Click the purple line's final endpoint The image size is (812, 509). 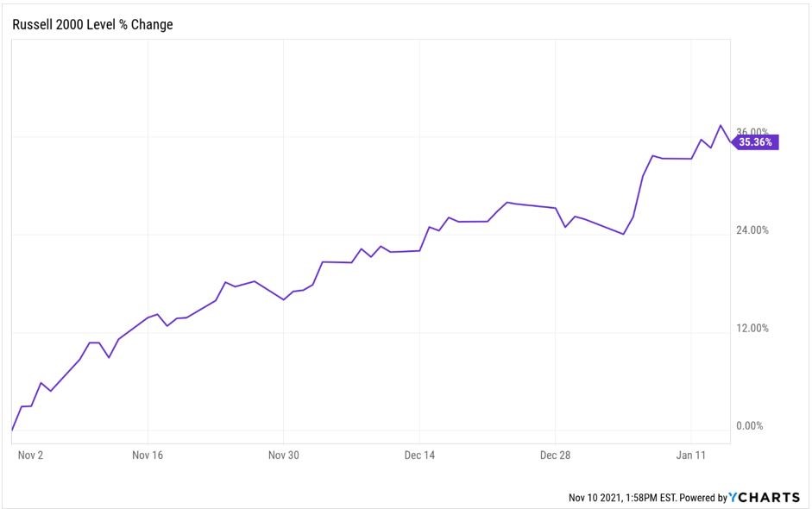pyautogui.click(x=730, y=141)
